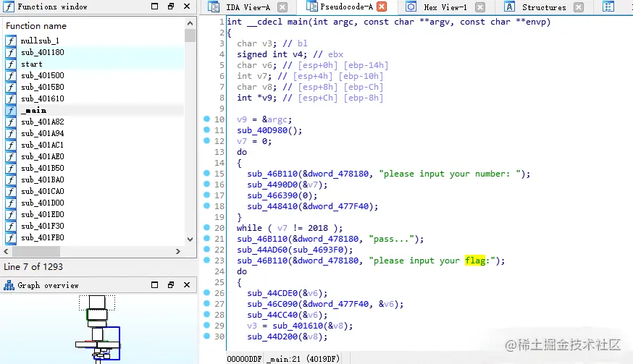Click the Graph overview panel icon

pyautogui.click(x=9, y=286)
